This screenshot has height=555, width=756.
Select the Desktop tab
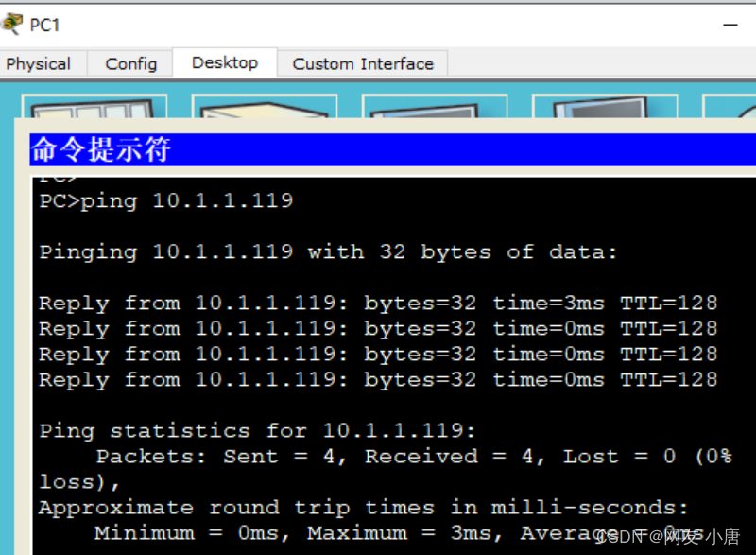pyautogui.click(x=225, y=62)
